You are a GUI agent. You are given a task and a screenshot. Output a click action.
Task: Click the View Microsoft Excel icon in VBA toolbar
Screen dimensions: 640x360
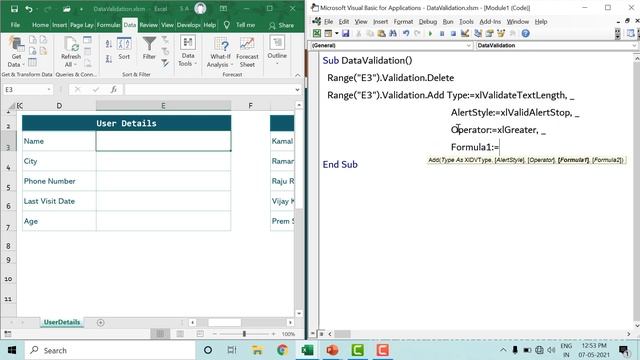coord(317,33)
